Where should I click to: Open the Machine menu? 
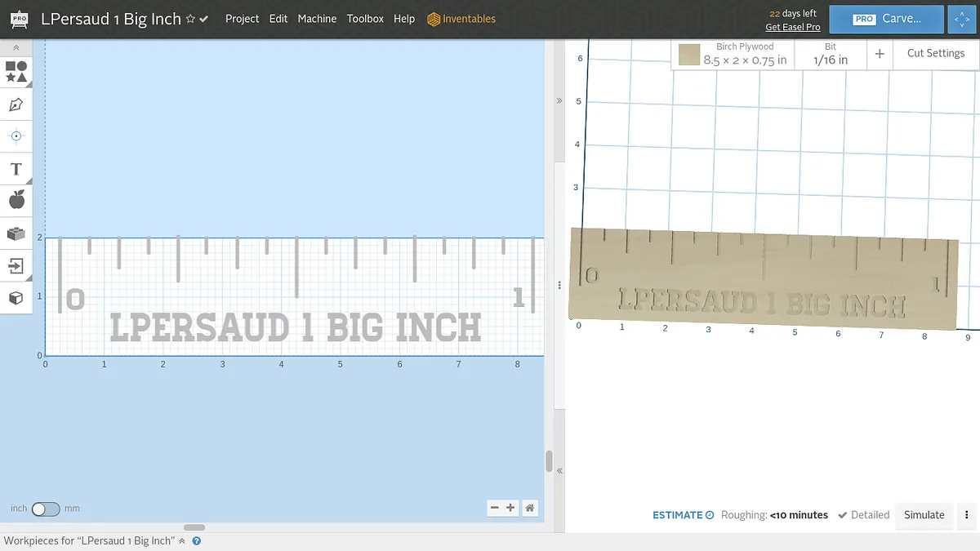317,19
